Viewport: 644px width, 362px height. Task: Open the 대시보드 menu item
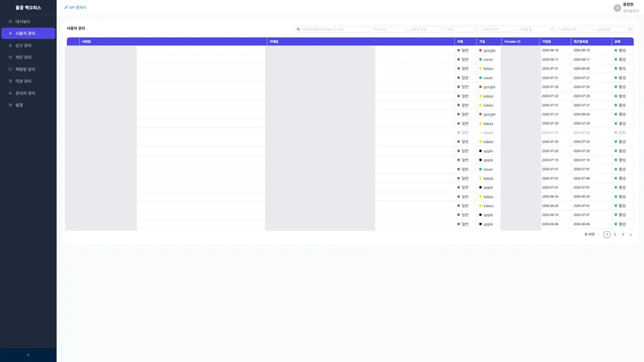[28, 22]
